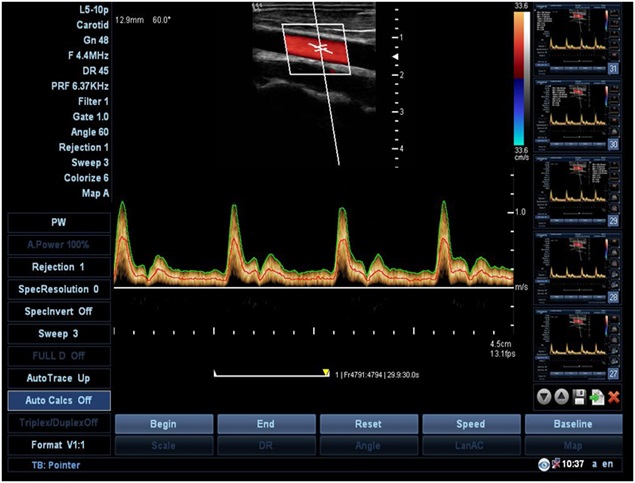Open saved image thumbnail 31
This screenshot has height=483, width=635.
577,40
